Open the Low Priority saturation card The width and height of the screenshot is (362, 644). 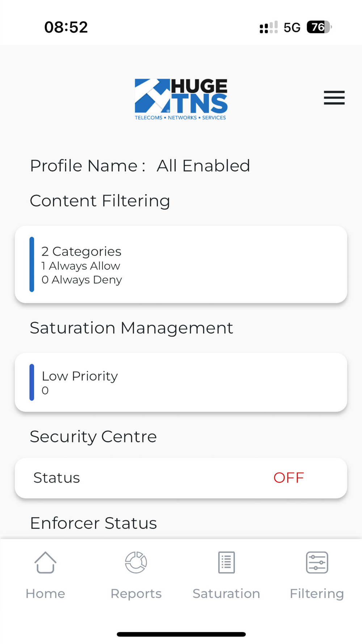pos(181,382)
